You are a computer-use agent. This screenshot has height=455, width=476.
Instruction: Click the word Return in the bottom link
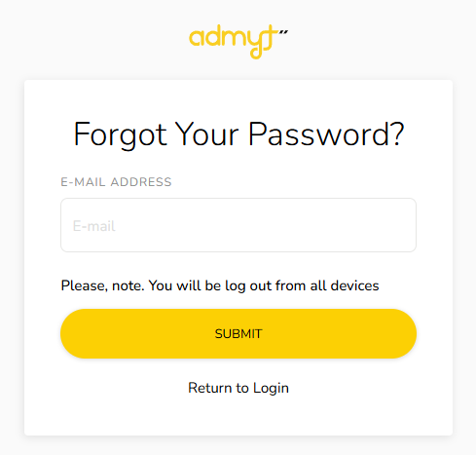point(209,388)
